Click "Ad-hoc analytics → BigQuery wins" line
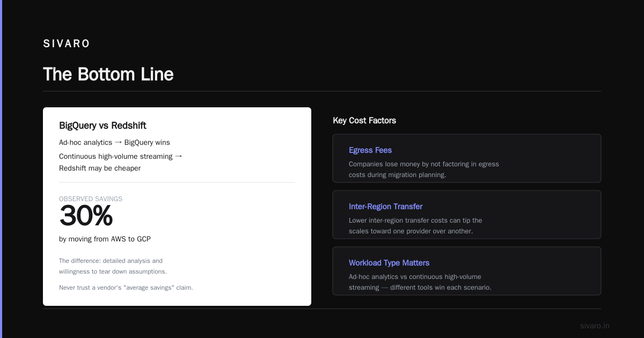 [x=114, y=142]
